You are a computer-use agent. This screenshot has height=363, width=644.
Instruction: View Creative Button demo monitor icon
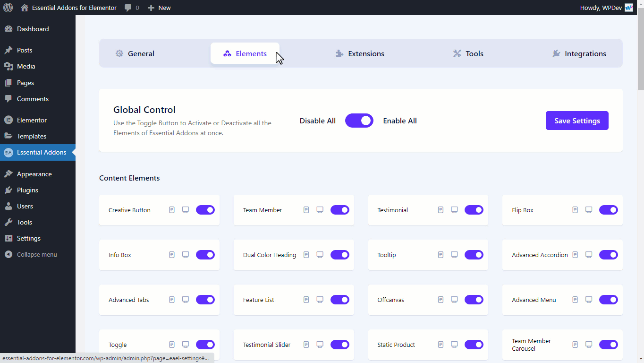coord(186,210)
